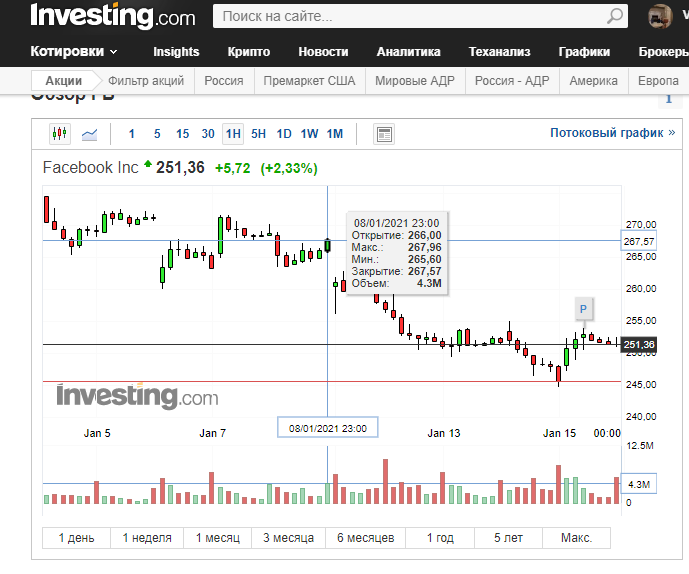The width and height of the screenshot is (689, 574).
Task: Open the Европа section
Action: (x=658, y=81)
